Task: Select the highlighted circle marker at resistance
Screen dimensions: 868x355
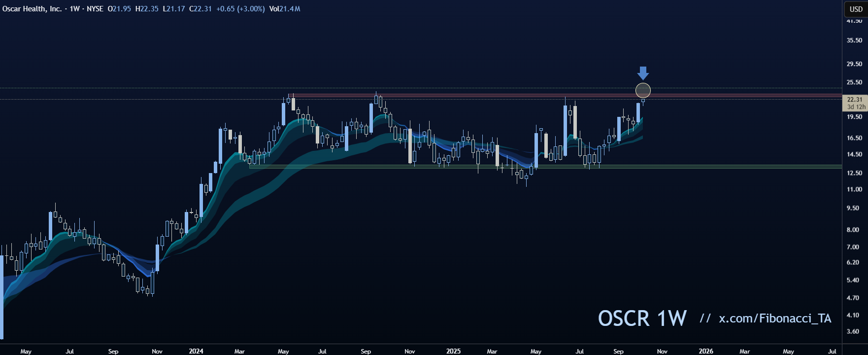Action: (643, 91)
